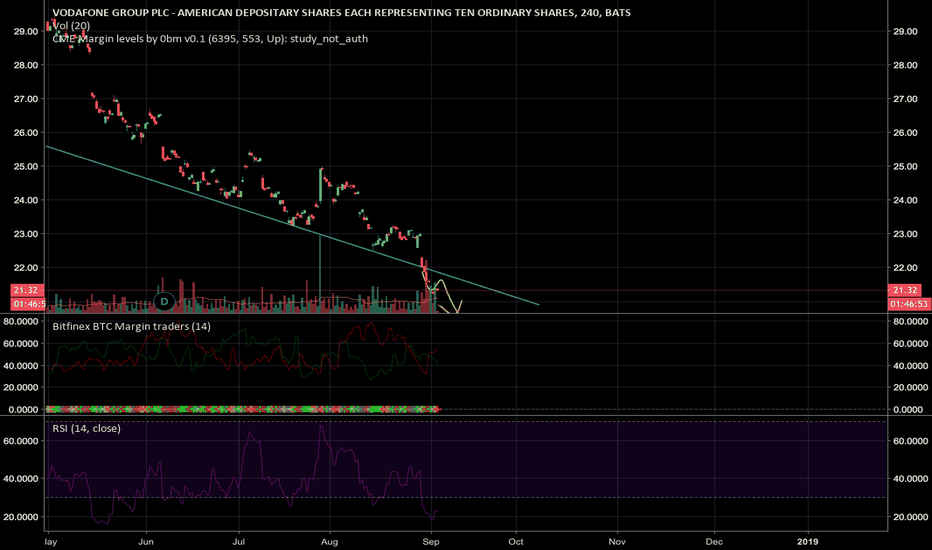This screenshot has height=550, width=932.
Task: Select the Bitfinex BTC Margin traders (14) legend
Action: pos(131,326)
